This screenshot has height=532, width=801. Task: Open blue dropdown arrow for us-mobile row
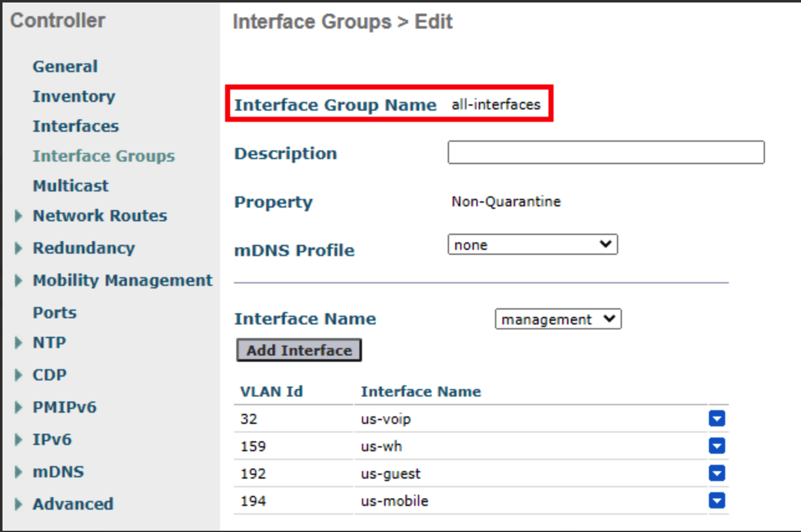tap(717, 501)
